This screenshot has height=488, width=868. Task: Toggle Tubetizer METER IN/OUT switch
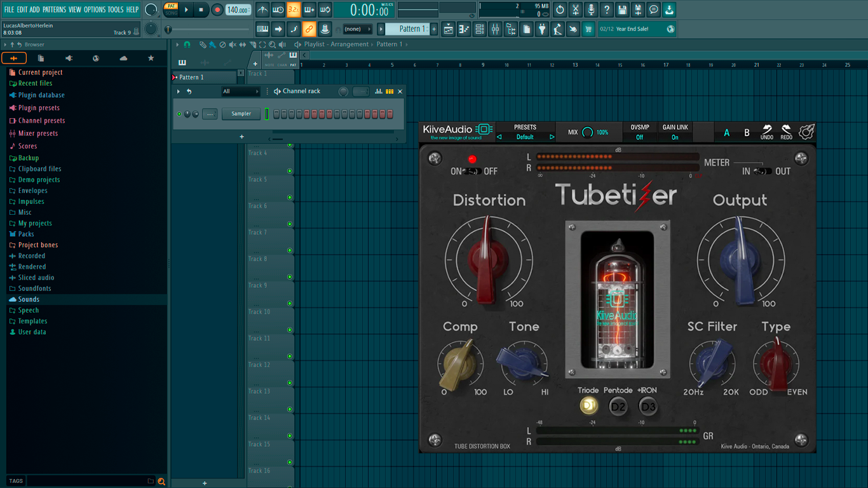coord(763,171)
